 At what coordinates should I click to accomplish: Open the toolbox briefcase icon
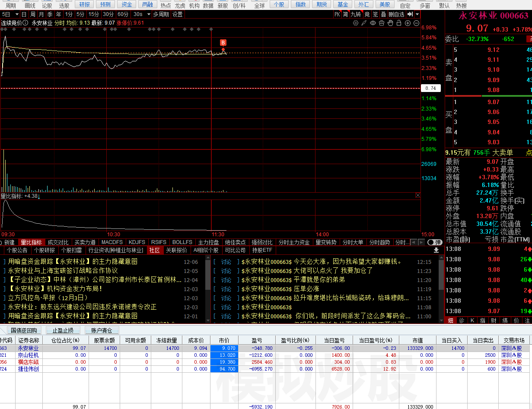click(382, 23)
